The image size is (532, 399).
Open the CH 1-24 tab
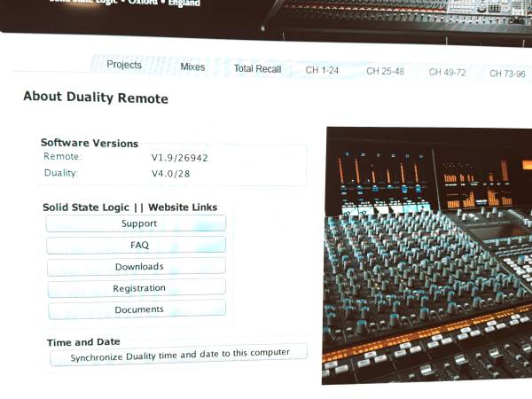click(322, 70)
